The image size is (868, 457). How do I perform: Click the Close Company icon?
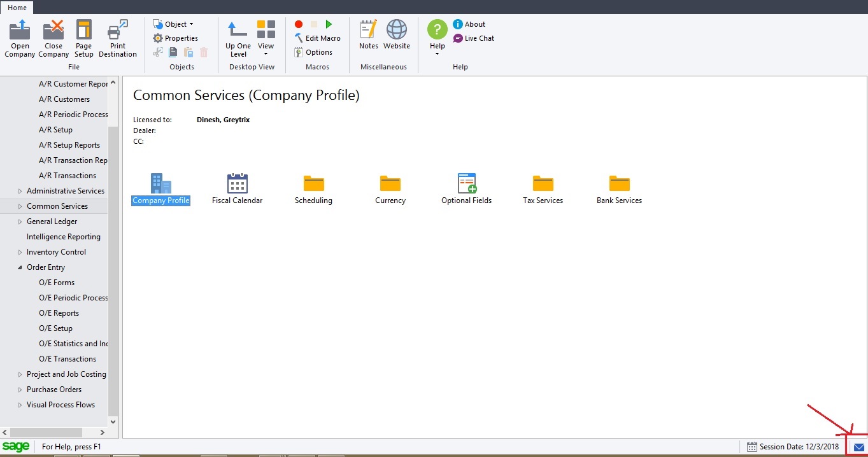tap(53, 30)
